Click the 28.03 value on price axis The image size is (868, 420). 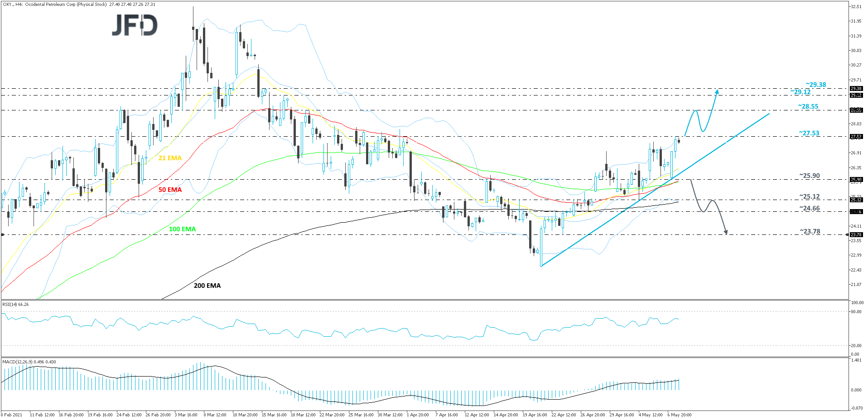(856, 124)
